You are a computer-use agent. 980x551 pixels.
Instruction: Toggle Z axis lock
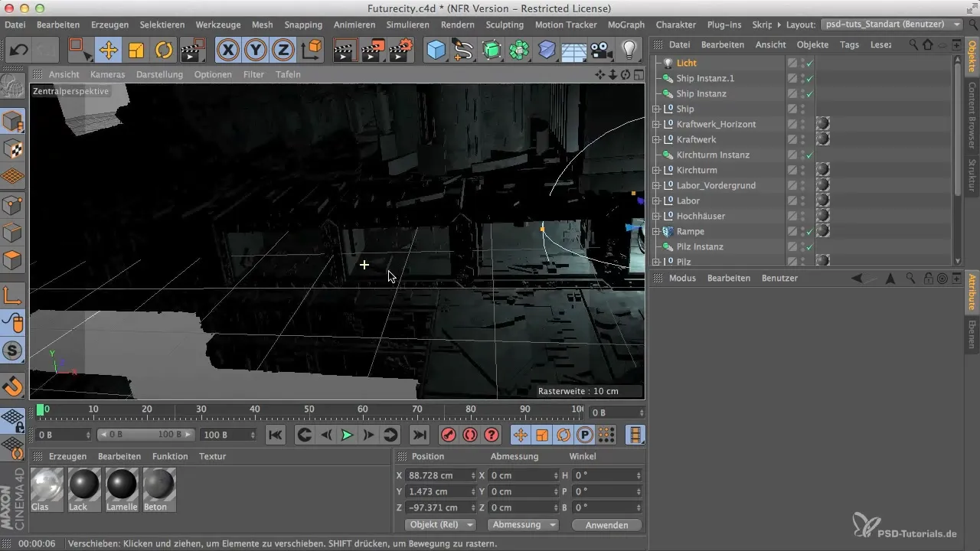pos(283,51)
